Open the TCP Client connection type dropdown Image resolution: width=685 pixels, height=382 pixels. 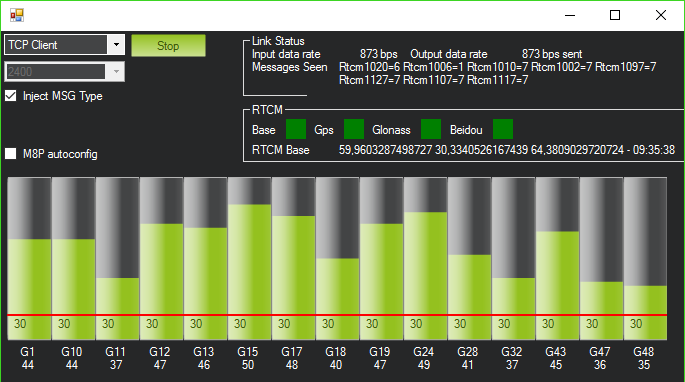coord(65,45)
